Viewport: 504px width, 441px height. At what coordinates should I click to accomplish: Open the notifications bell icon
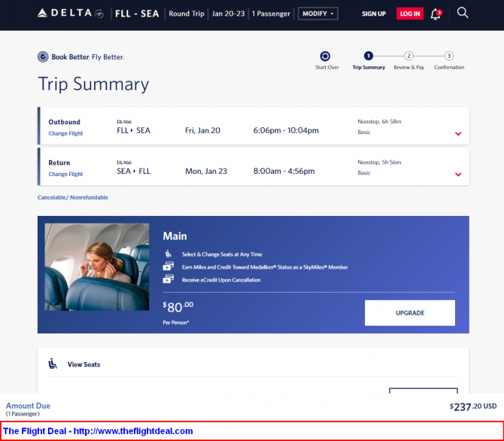(436, 14)
